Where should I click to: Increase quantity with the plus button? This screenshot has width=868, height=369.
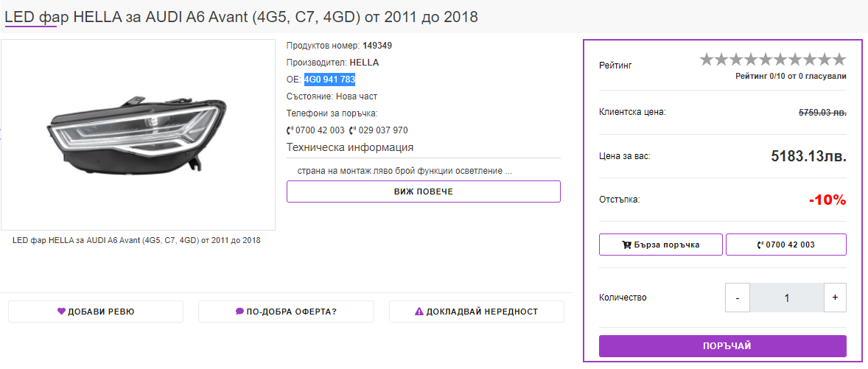[x=835, y=298]
